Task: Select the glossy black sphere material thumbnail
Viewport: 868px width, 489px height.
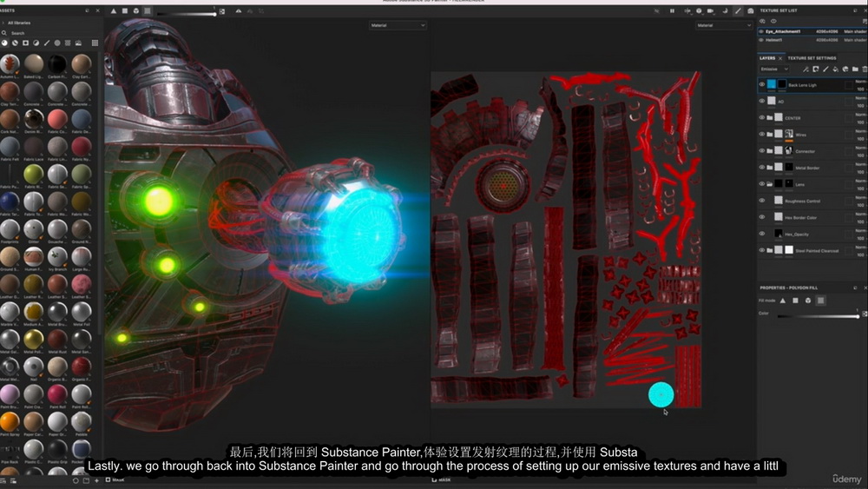Action: click(57, 63)
